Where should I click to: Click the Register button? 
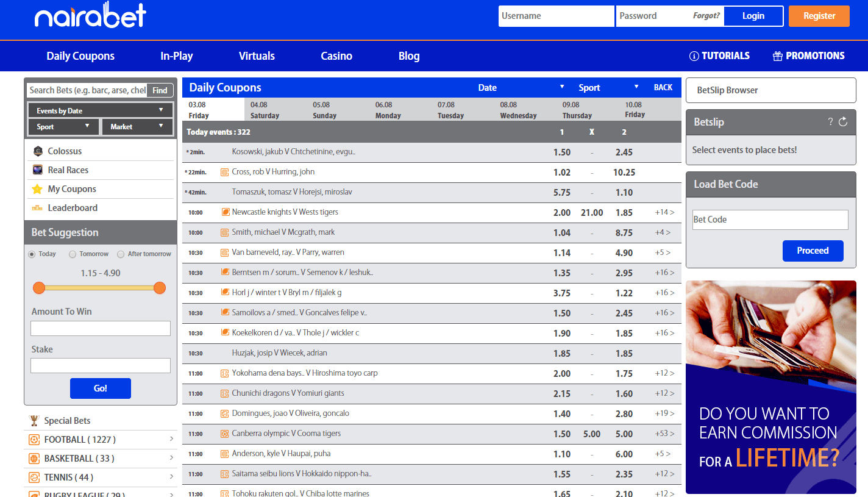[x=819, y=16]
